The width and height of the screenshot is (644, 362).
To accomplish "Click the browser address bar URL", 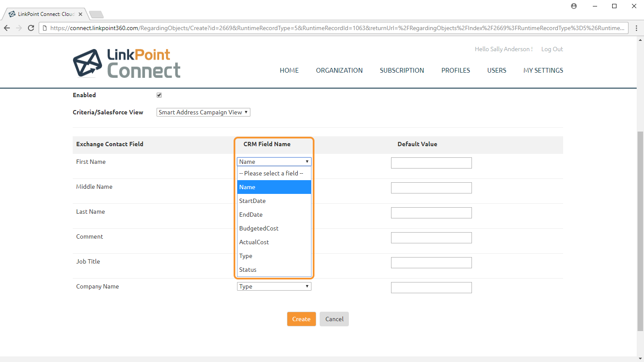I will pyautogui.click(x=337, y=28).
